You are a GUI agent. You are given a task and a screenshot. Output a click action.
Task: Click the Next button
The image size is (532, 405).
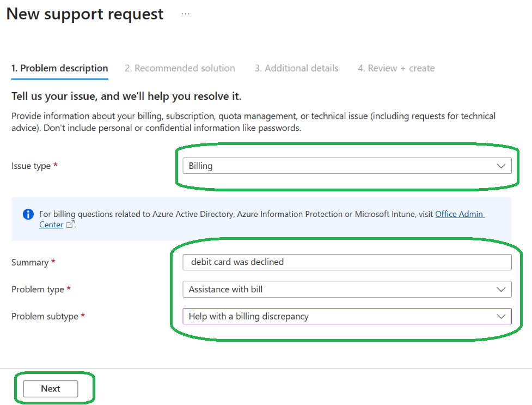(x=51, y=389)
